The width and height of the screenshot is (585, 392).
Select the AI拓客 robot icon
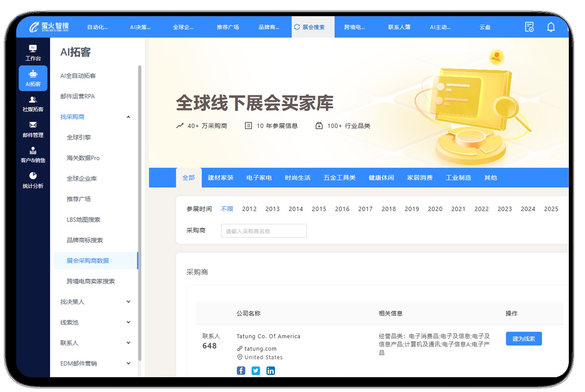(x=33, y=78)
